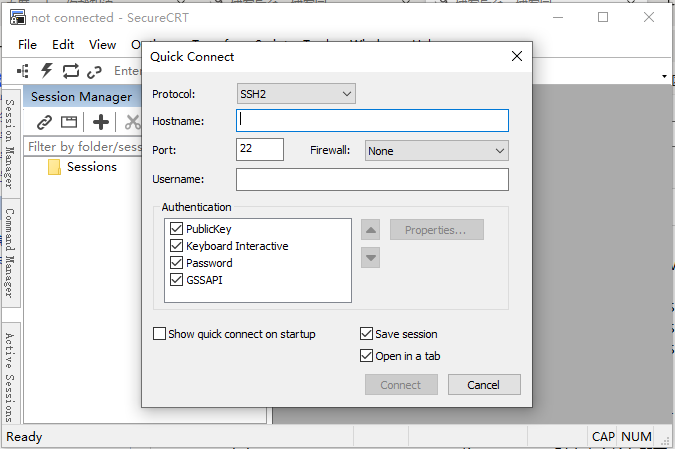Click the Connect in Tab chain icon

pyautogui.click(x=95, y=71)
